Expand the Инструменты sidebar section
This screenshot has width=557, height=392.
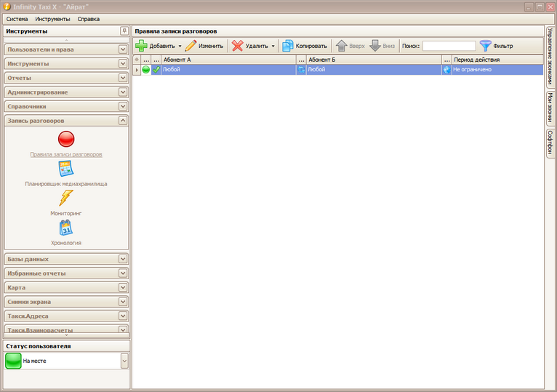tap(123, 63)
